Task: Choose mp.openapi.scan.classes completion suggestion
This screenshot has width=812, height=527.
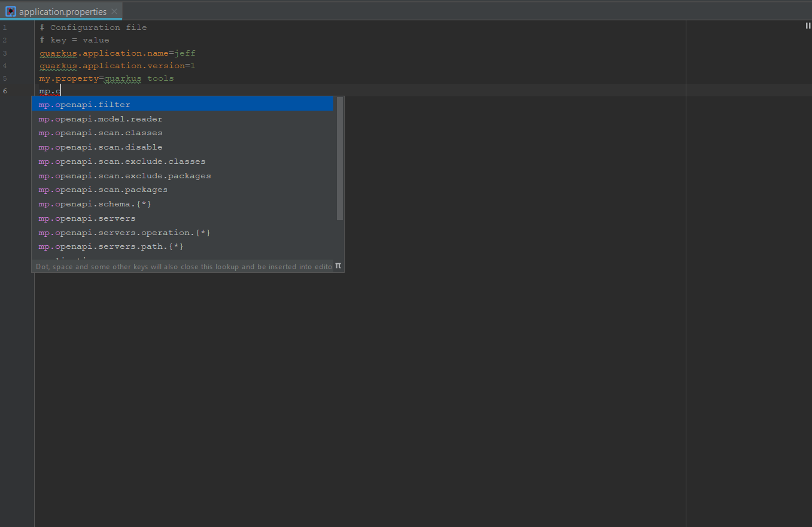Action: [x=183, y=133]
